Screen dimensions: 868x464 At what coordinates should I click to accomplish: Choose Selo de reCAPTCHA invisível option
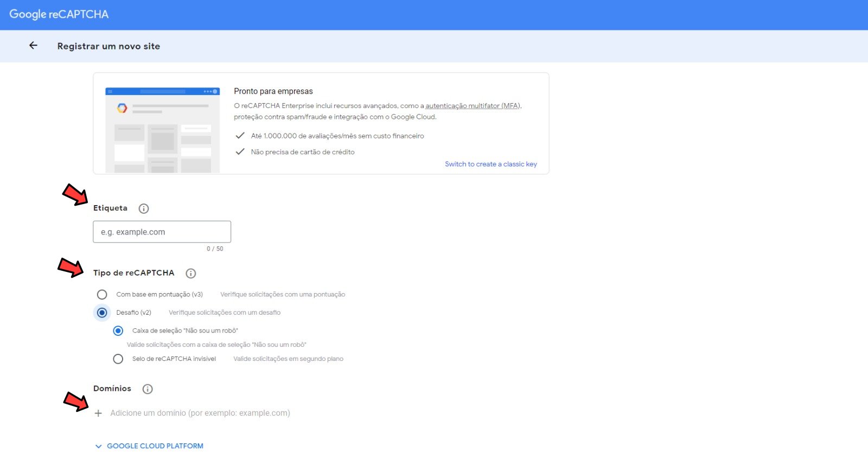tap(118, 359)
